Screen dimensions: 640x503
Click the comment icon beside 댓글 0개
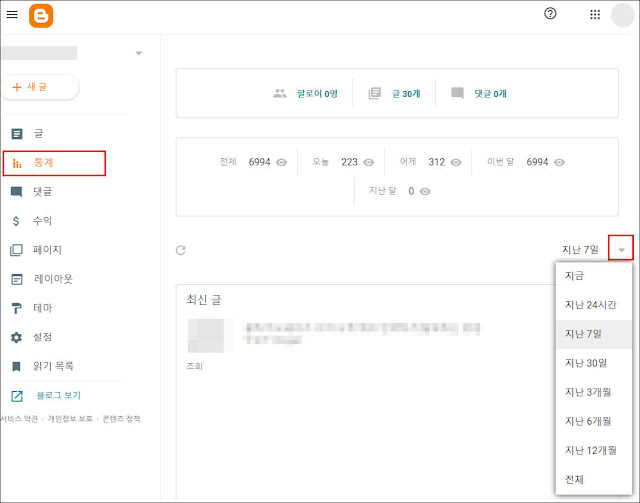tap(457, 93)
